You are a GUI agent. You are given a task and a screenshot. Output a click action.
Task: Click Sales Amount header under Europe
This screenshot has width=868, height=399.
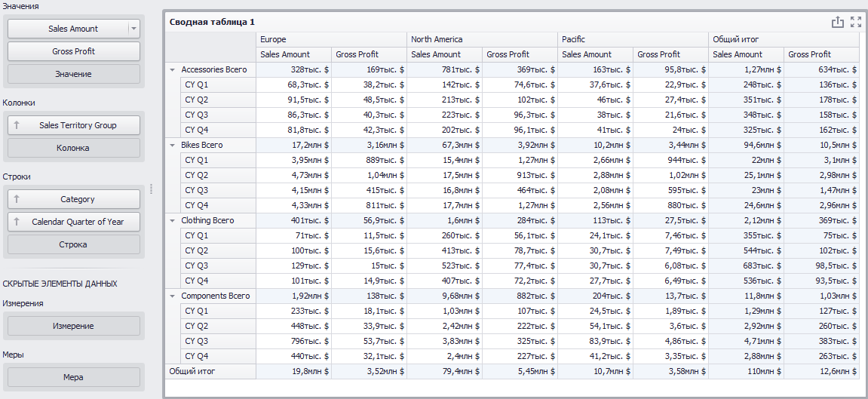pos(293,55)
